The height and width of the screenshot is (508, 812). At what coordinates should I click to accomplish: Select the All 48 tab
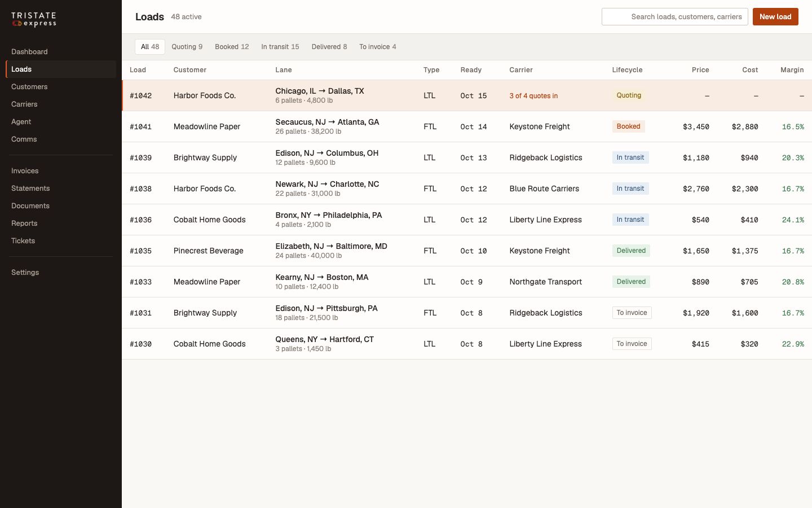point(150,47)
